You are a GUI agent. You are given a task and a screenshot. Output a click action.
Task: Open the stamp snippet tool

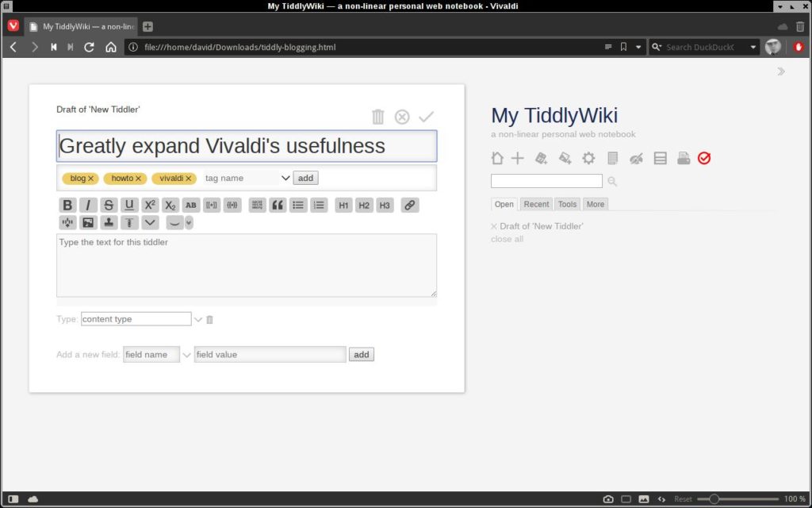click(109, 223)
